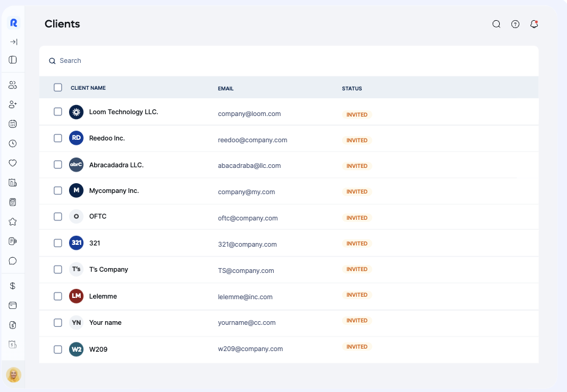Image resolution: width=567 pixels, height=392 pixels.
Task: Select the add-person icon in the sidebar
Action: tap(13, 104)
